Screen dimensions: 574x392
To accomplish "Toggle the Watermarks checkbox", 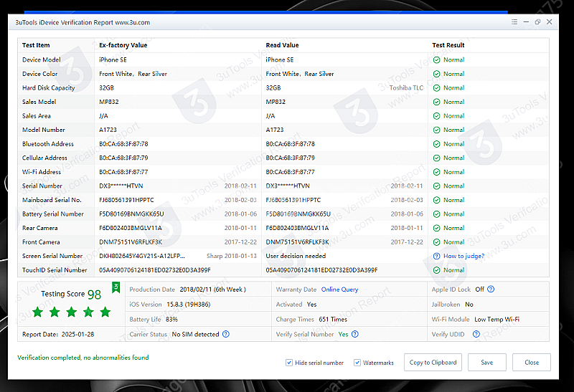I will coord(357,363).
